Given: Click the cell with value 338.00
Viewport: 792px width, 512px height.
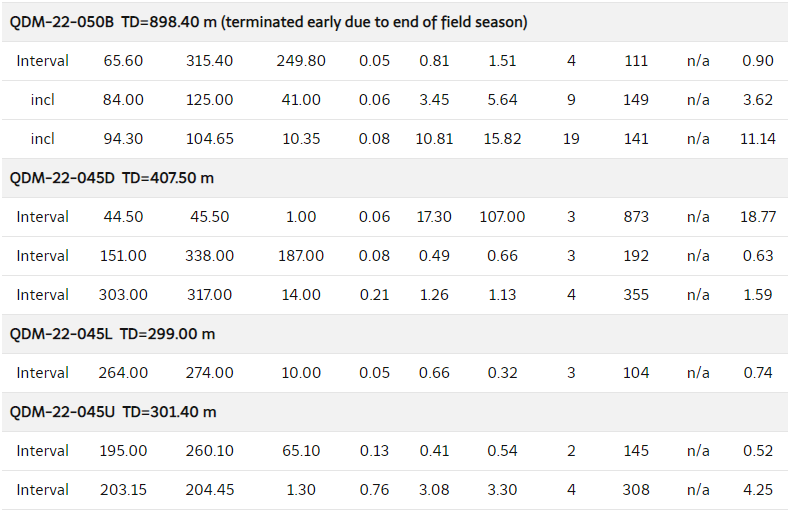Looking at the screenshot, I should [x=209, y=256].
